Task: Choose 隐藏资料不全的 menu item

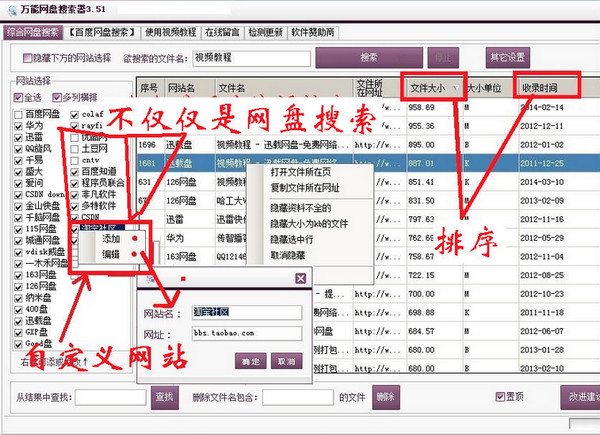Action: [301, 208]
